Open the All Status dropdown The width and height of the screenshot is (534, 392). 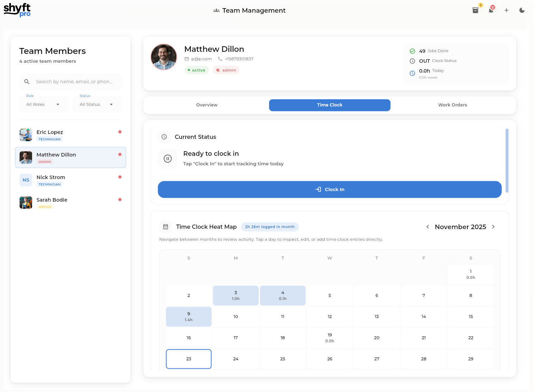(97, 104)
